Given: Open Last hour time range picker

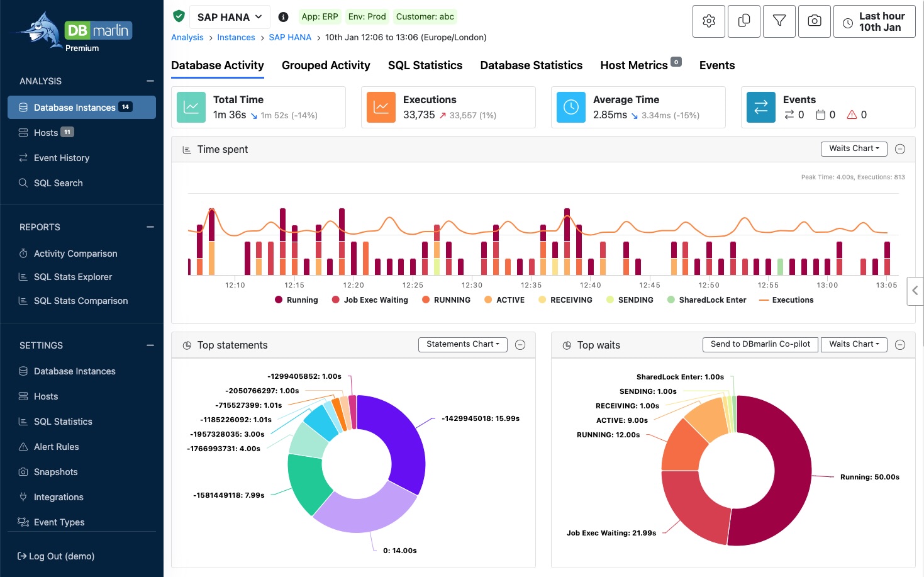Looking at the screenshot, I should pyautogui.click(x=874, y=21).
